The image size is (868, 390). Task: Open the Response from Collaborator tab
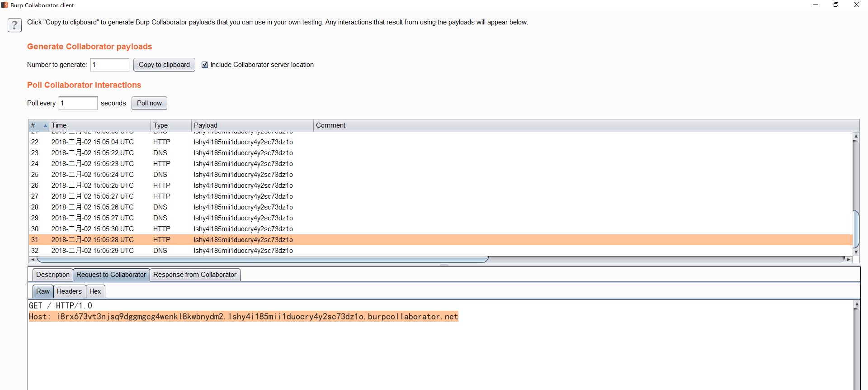click(195, 275)
